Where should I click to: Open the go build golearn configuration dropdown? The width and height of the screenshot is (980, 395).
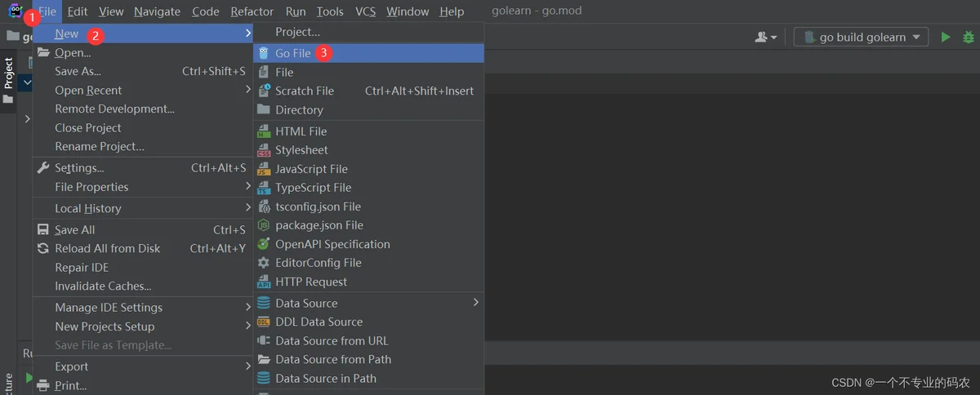point(861,37)
